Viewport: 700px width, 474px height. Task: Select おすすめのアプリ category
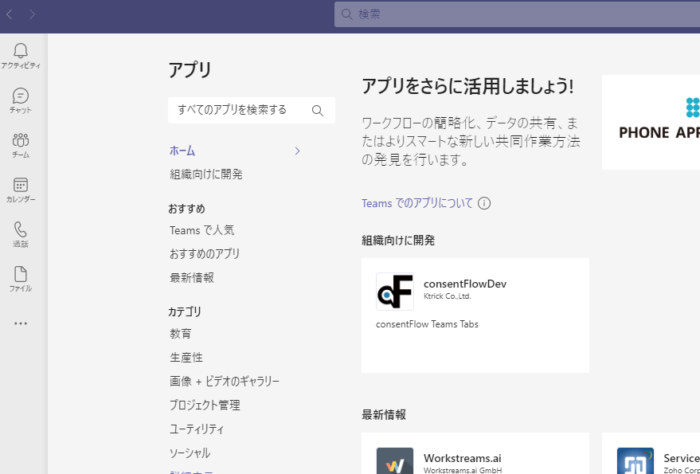[x=204, y=254]
